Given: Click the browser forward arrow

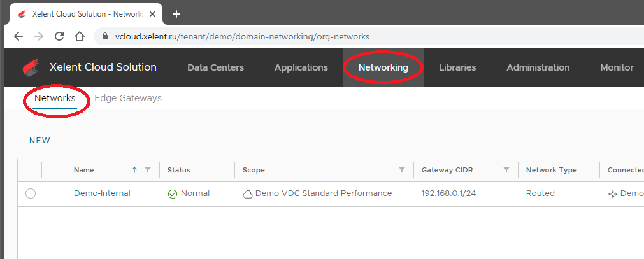Looking at the screenshot, I should (39, 36).
